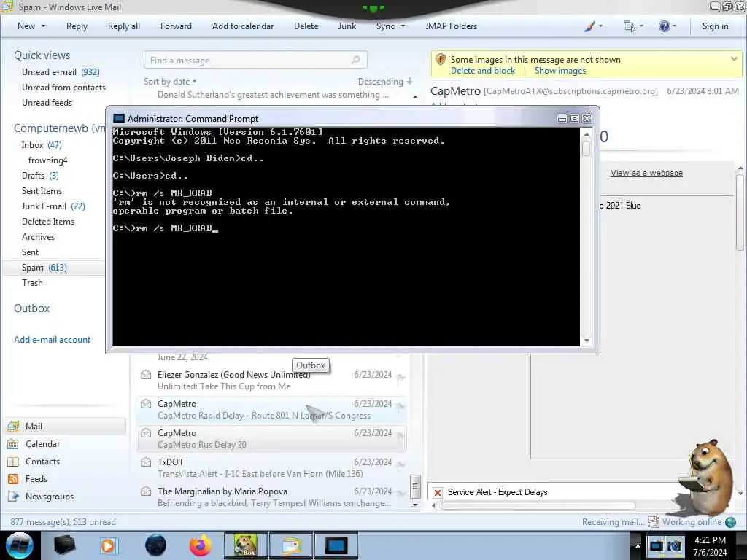The width and height of the screenshot is (747, 560).
Task: Mark message as Junk
Action: 347,26
